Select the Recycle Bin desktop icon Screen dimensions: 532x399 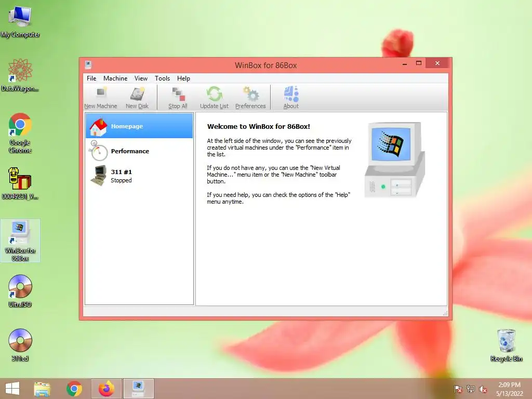click(506, 345)
